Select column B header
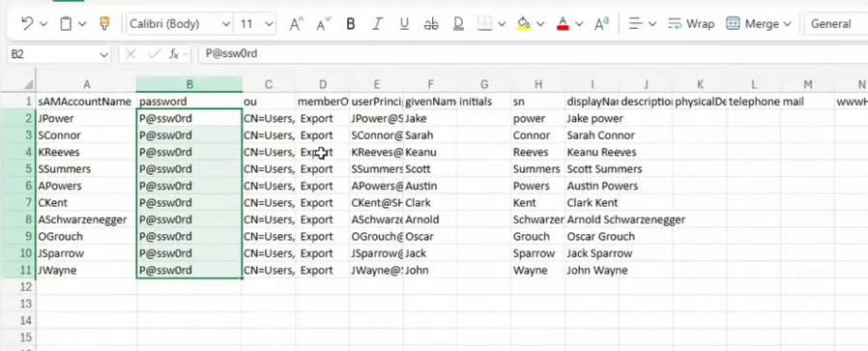Image resolution: width=868 pixels, height=351 pixels. [189, 84]
